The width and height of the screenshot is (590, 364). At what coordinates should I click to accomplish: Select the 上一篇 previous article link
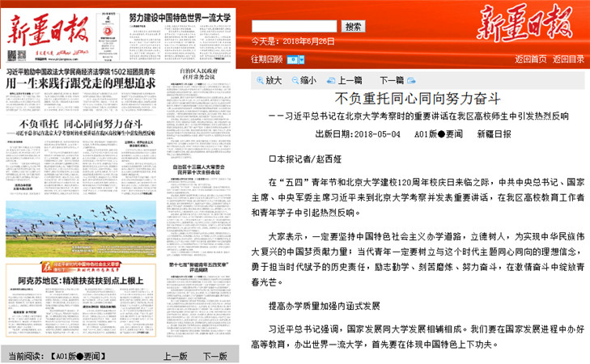350,80
